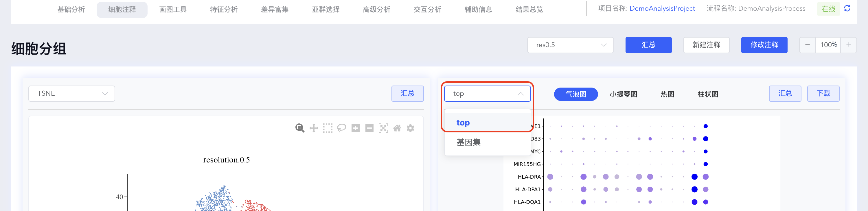Switch to 柱状图 chart type

[x=708, y=94]
